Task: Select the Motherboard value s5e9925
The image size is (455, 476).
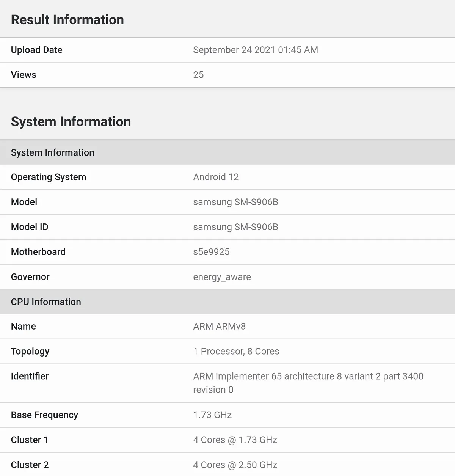Action: coord(211,252)
